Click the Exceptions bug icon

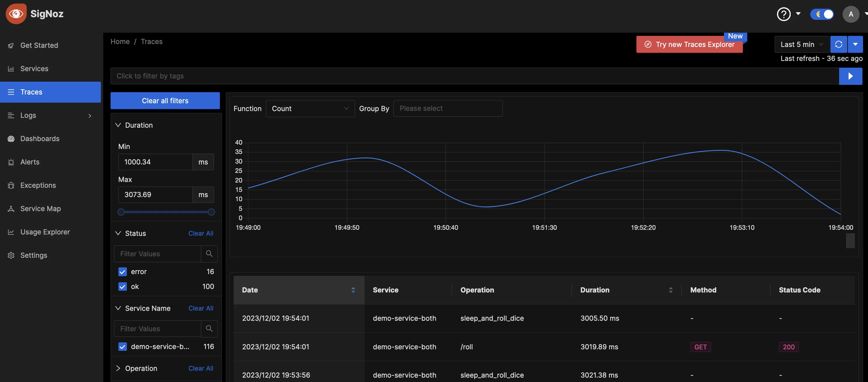pos(11,185)
